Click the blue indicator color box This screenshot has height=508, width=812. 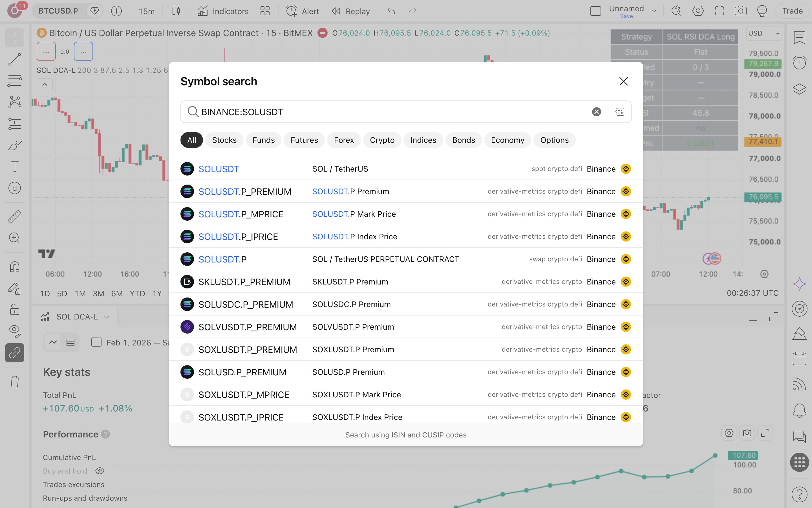point(83,51)
